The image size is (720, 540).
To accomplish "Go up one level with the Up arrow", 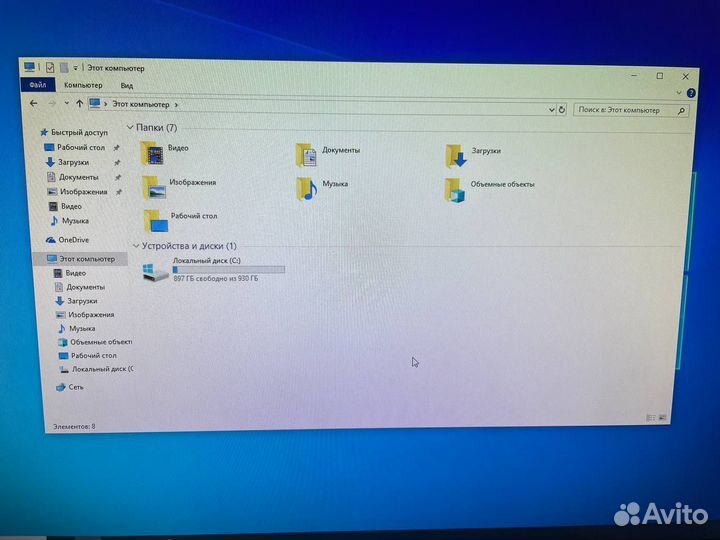I will (x=79, y=104).
